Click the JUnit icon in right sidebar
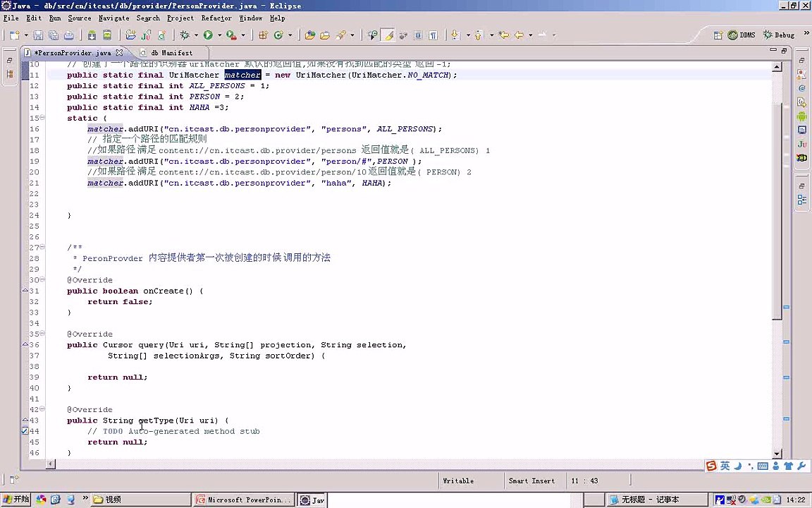Screen dimensions: 812x508 point(801,144)
